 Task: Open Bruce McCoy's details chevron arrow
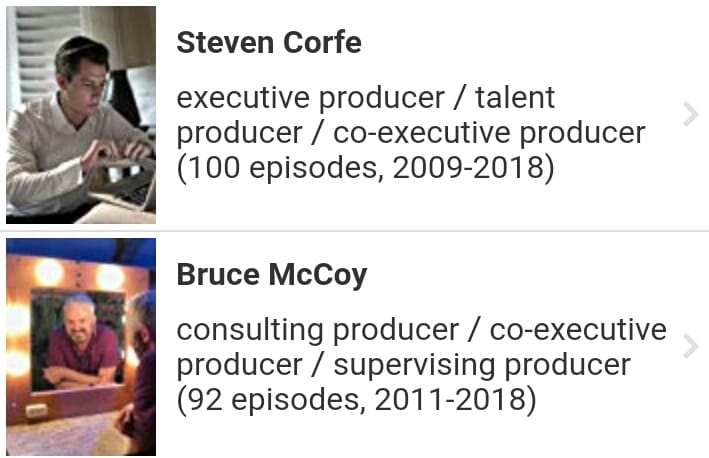click(x=690, y=347)
